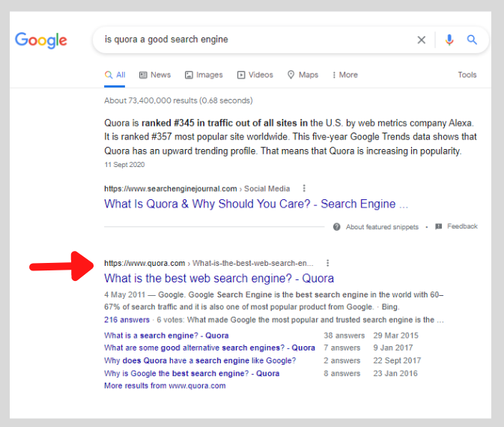Image resolution: width=504 pixels, height=427 pixels.
Task: Click the '216 answers' link
Action: (127, 320)
